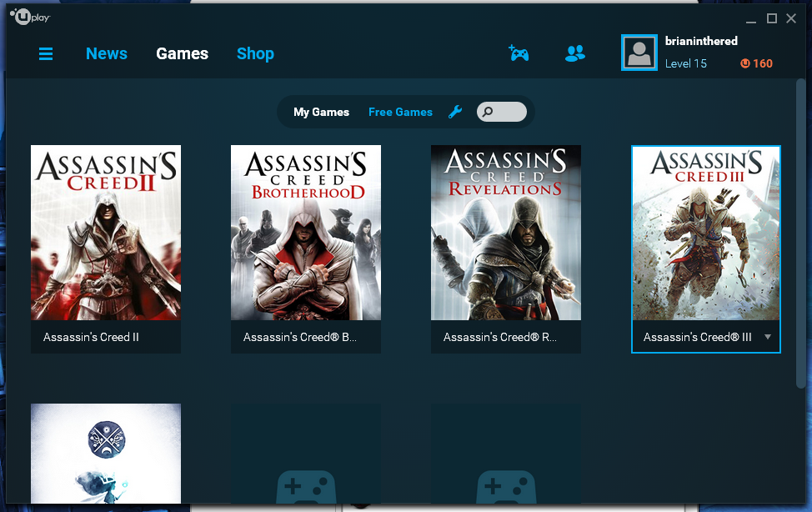The height and width of the screenshot is (512, 812).
Task: Open game settings wrench icon
Action: click(455, 112)
